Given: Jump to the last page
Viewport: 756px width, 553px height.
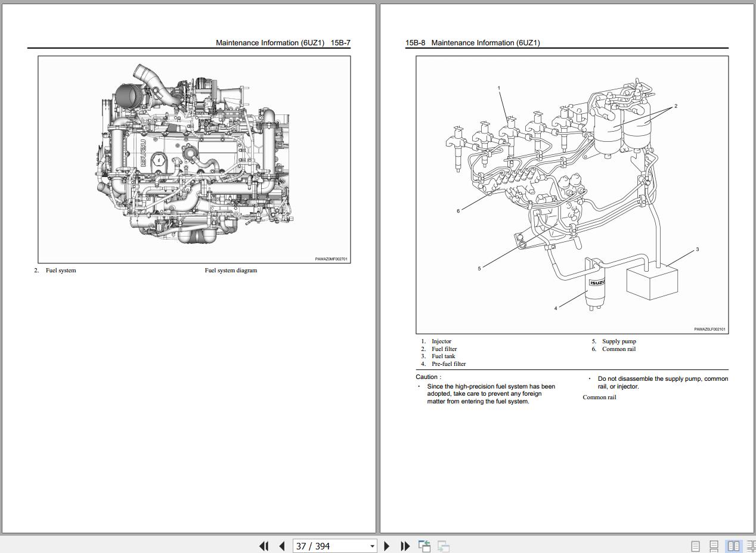Looking at the screenshot, I should pyautogui.click(x=405, y=546).
